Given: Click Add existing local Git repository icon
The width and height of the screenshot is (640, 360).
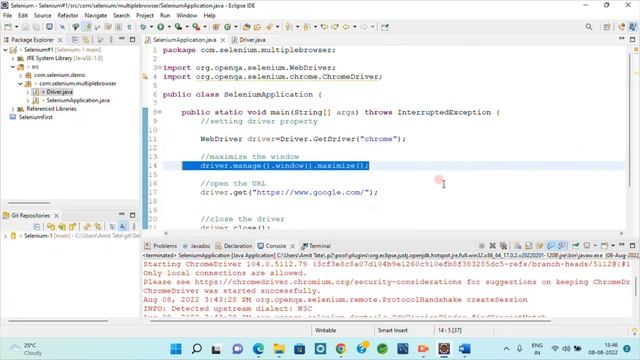Looking at the screenshot, I should point(51,227).
